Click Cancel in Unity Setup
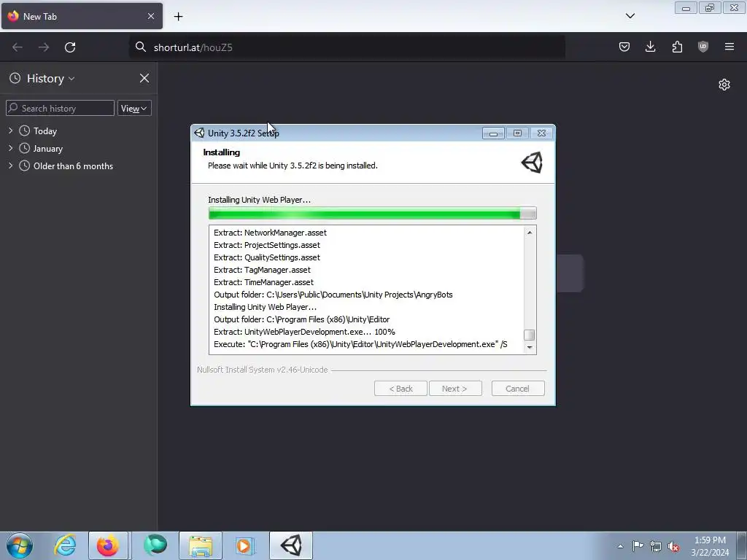Viewport: 747px width, 560px height. (x=518, y=389)
